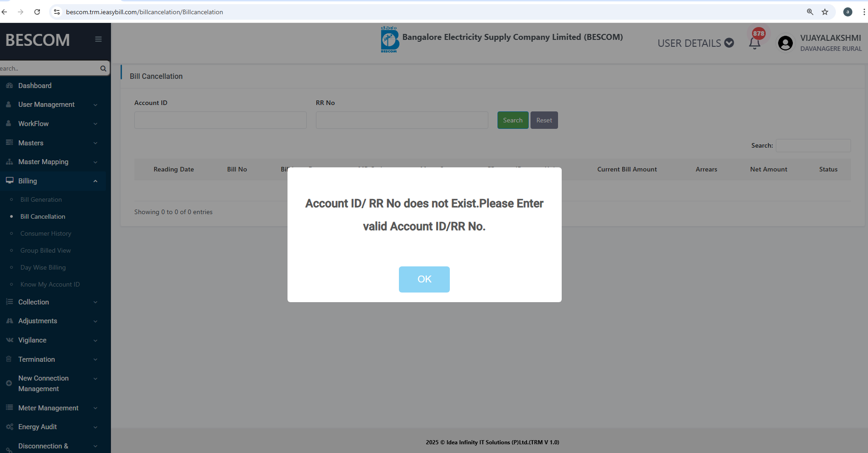Click the Masters icon in sidebar
Screen dimensions: 868x453
pyautogui.click(x=9, y=143)
